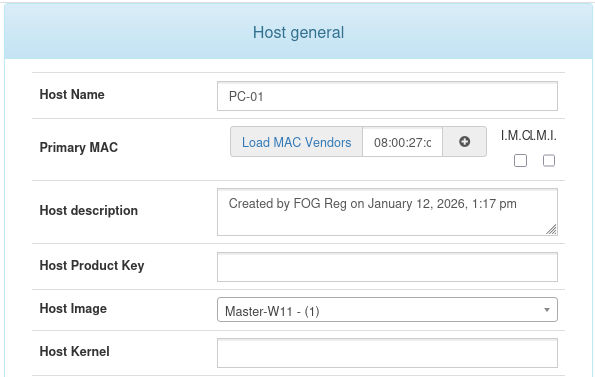Viewport: 595px width, 377px height.
Task: Click the Primary MAC label
Action: click(79, 147)
